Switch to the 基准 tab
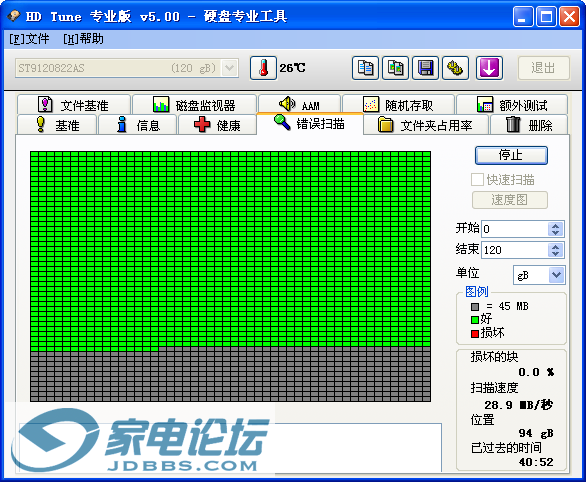The width and height of the screenshot is (586, 482). click(57, 125)
